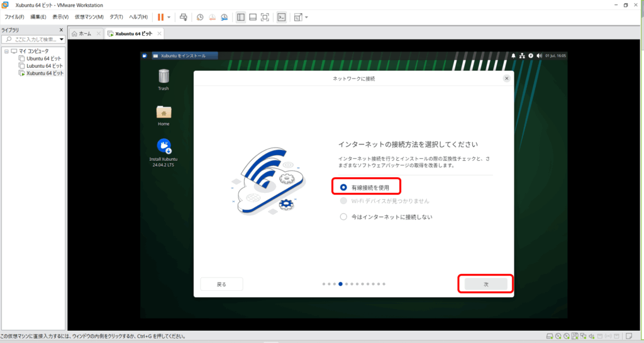Choose not to connect to internet now

click(343, 217)
